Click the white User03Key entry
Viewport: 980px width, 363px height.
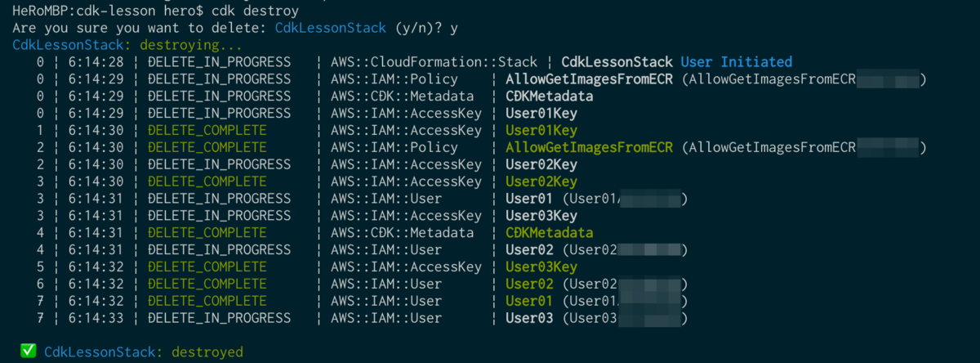541,216
